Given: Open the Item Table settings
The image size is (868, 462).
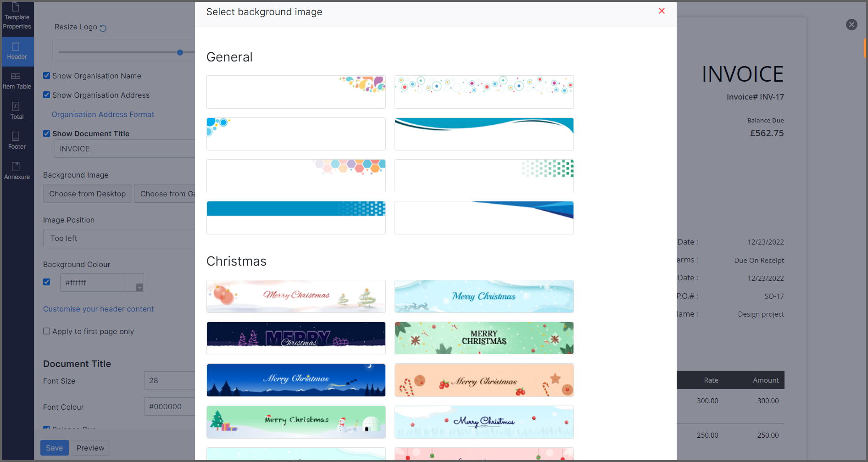Looking at the screenshot, I should (x=17, y=80).
